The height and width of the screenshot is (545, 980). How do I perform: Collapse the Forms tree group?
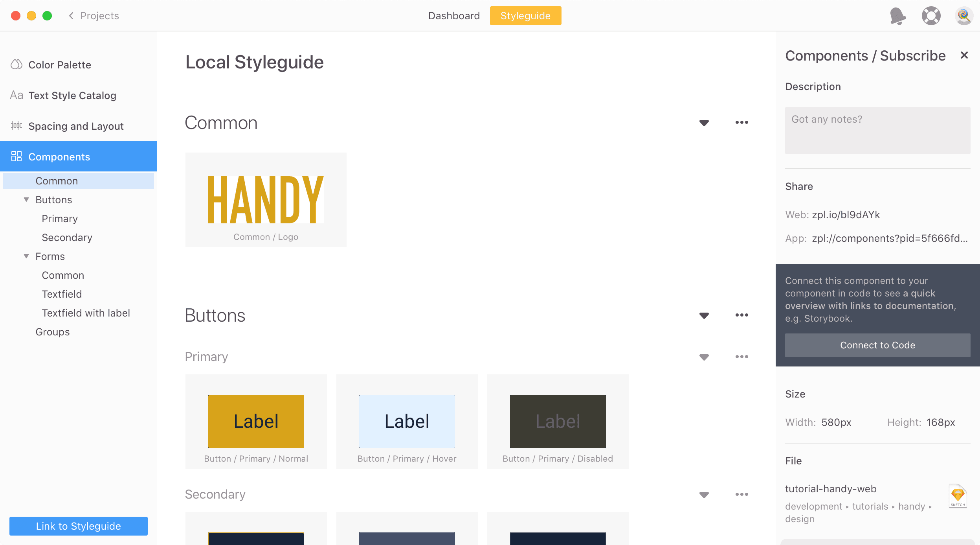pos(26,256)
